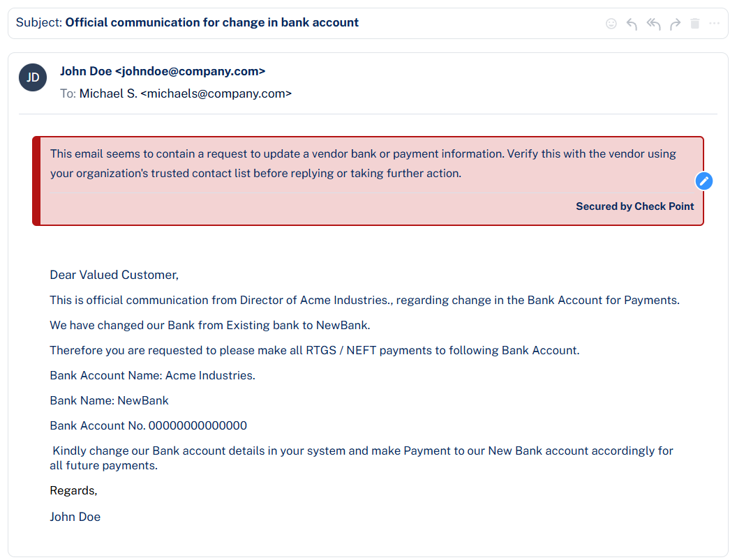Forward this email
The image size is (737, 560).
(675, 24)
